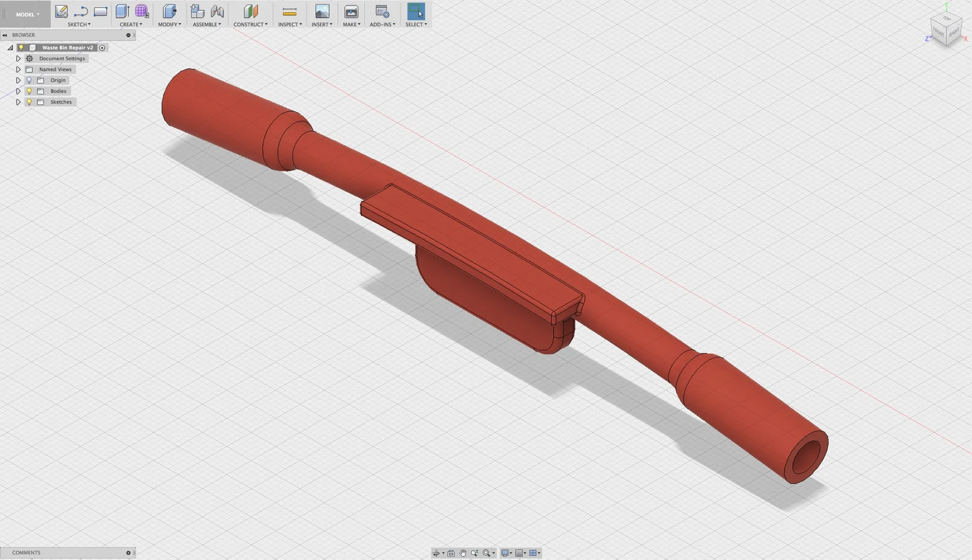Expand the Named Views node
Image resolution: width=972 pixels, height=560 pixels.
(x=18, y=69)
